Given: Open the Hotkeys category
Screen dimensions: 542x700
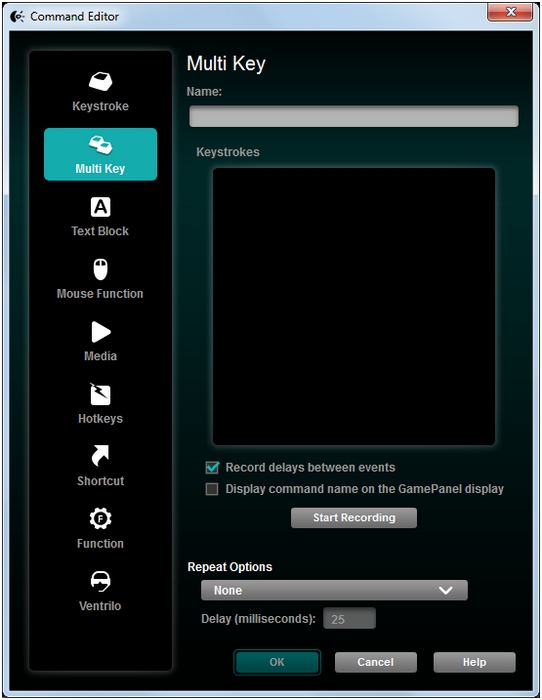Looking at the screenshot, I should point(100,404).
